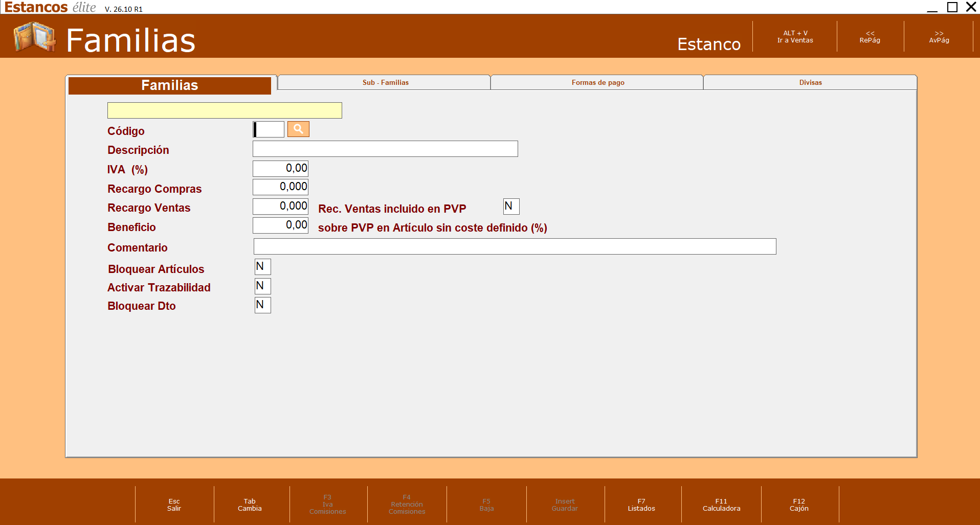The width and height of the screenshot is (980, 525).
Task: Click the Recargo Ventas value field
Action: (x=280, y=206)
